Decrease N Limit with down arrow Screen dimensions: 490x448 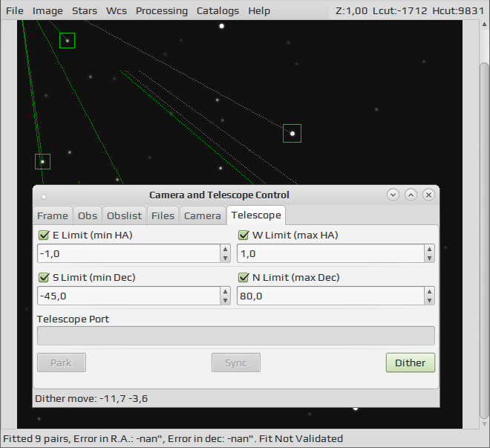click(x=429, y=300)
